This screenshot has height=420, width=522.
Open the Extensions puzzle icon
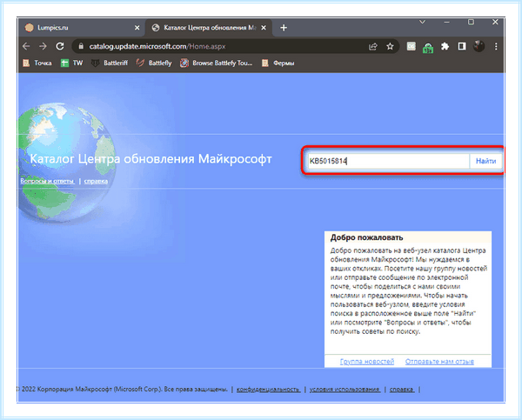pos(445,46)
